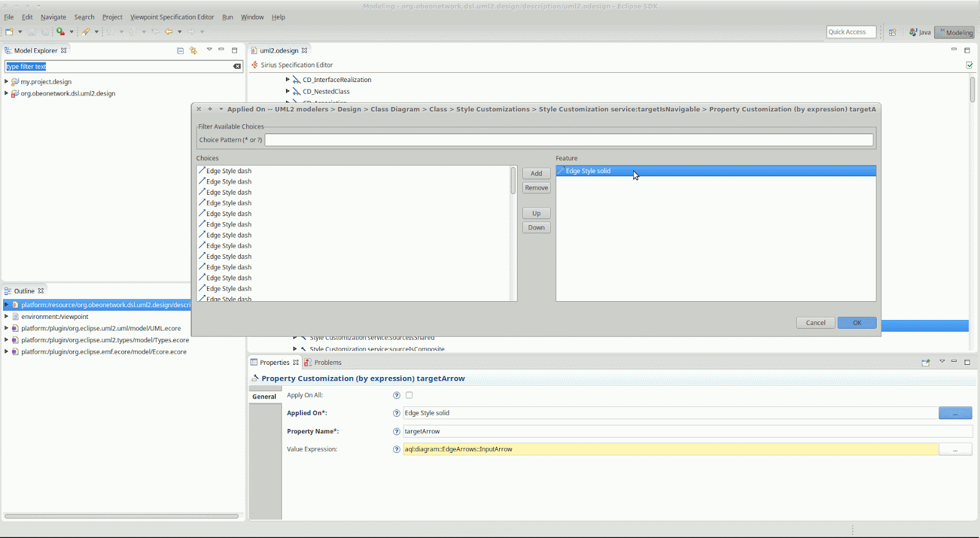Cancel the Applied On dialog
The image size is (980, 538).
point(816,323)
